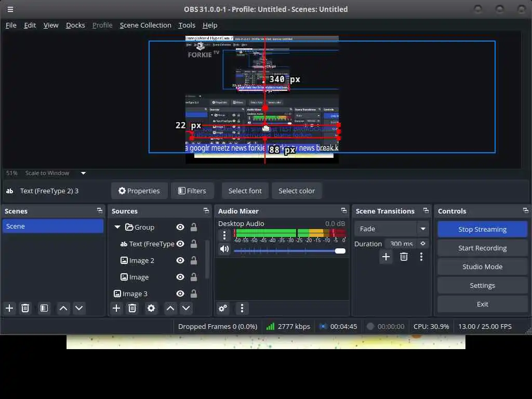Image resolution: width=532 pixels, height=399 pixels.
Task: Move the source up in the Sources list
Action: pos(170,308)
